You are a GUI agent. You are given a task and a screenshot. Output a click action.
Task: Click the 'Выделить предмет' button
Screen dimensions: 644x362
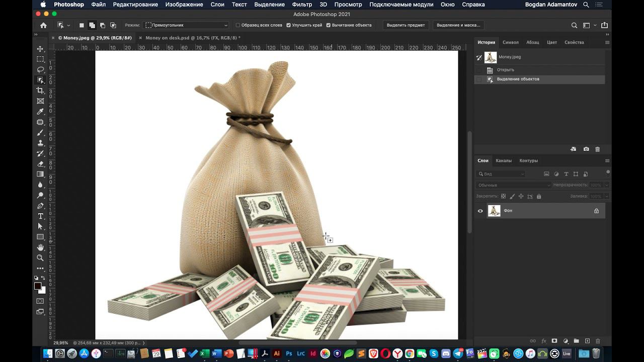coord(406,25)
